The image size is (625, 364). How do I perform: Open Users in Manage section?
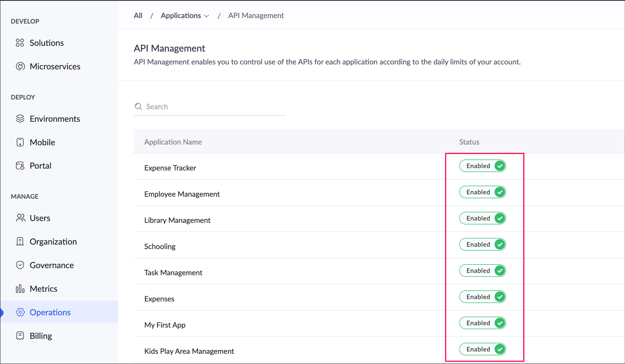(40, 218)
